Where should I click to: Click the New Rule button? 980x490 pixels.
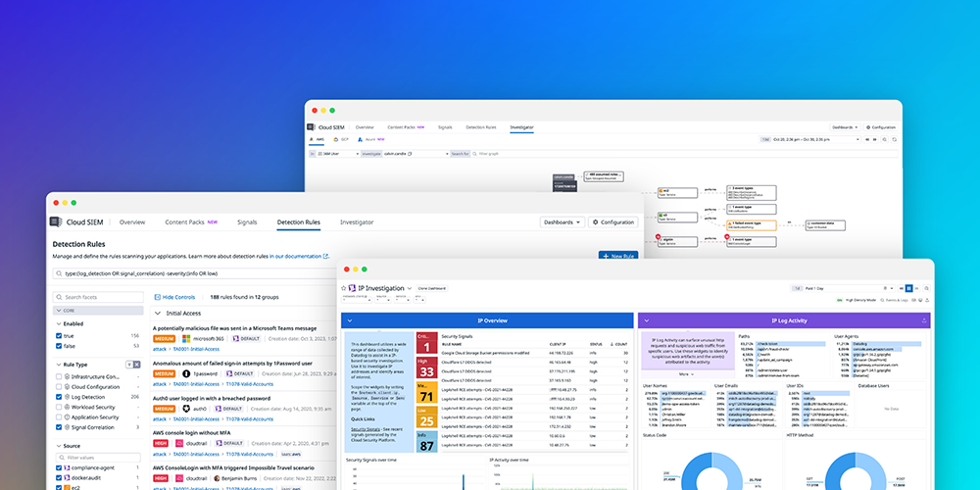[616, 257]
